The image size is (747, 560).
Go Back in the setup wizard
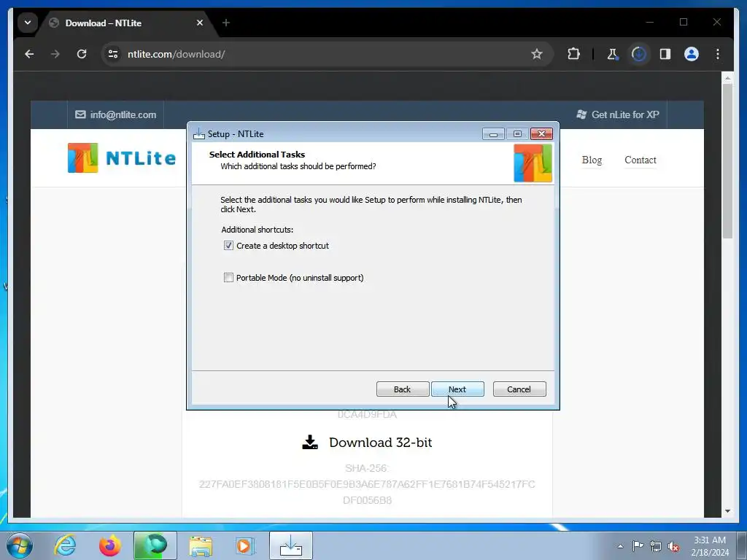[403, 389]
